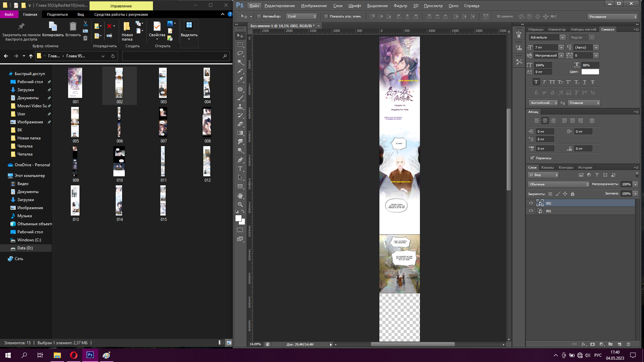Select the Gradient tool
The image size is (644, 362).
tap(240, 133)
